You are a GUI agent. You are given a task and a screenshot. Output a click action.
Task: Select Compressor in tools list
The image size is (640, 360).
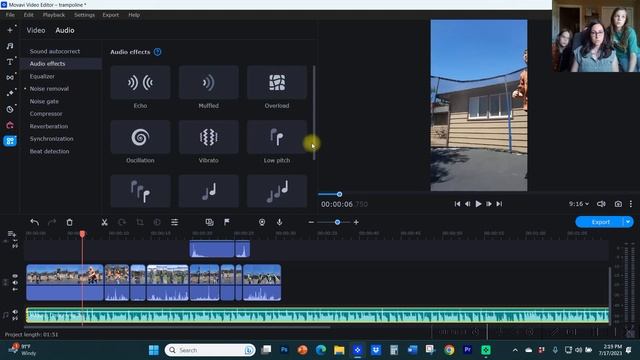pos(46,114)
